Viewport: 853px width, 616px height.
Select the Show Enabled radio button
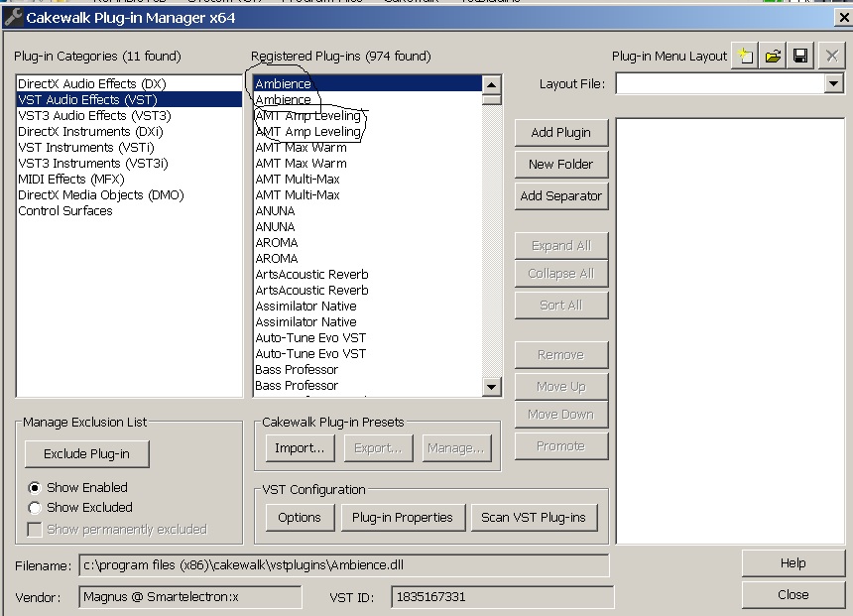[x=35, y=488]
